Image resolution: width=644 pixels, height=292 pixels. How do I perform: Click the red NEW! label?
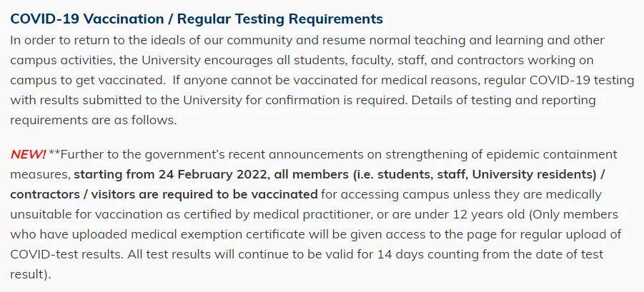28,155
